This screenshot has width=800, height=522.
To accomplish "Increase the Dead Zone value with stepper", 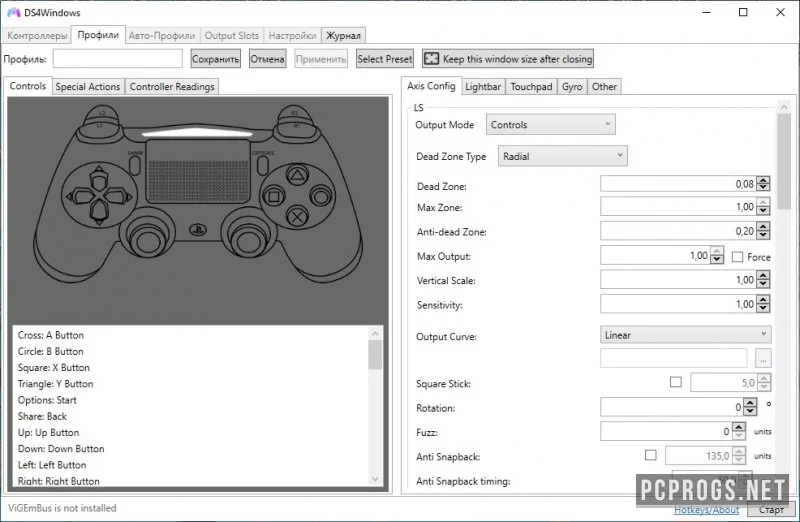I will click(x=763, y=180).
